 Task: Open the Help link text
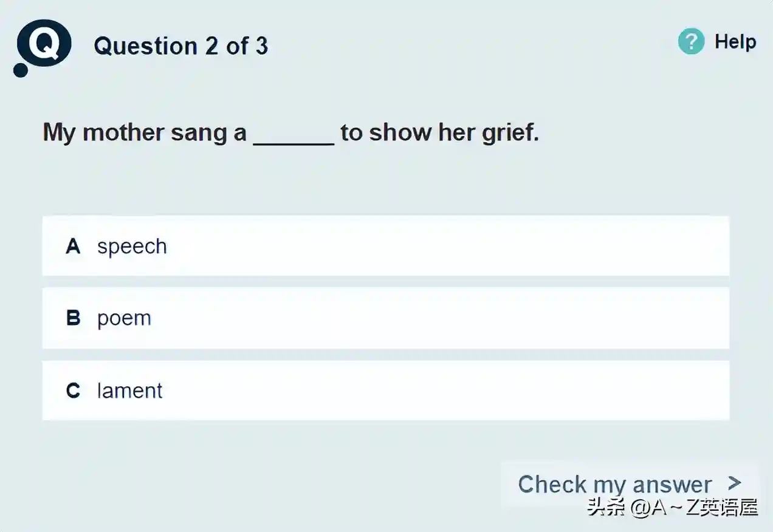(735, 42)
